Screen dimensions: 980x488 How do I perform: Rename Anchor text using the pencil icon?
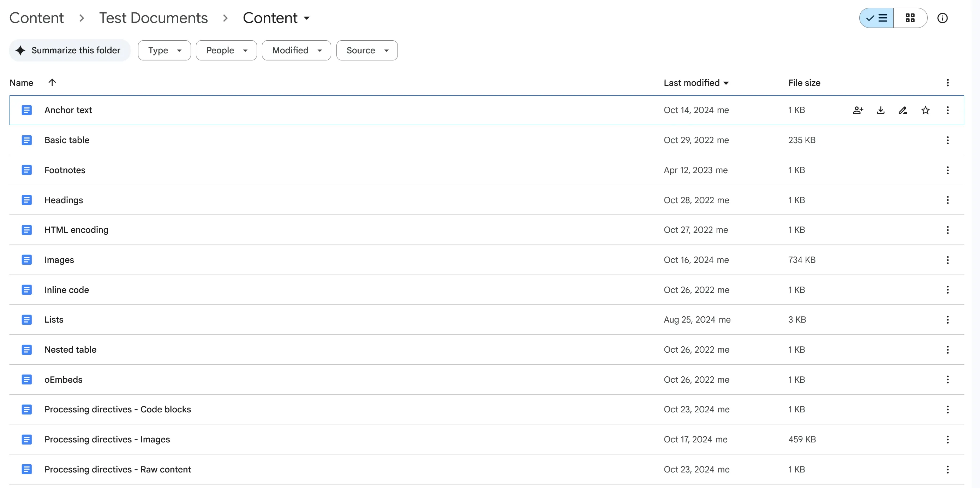(x=903, y=110)
